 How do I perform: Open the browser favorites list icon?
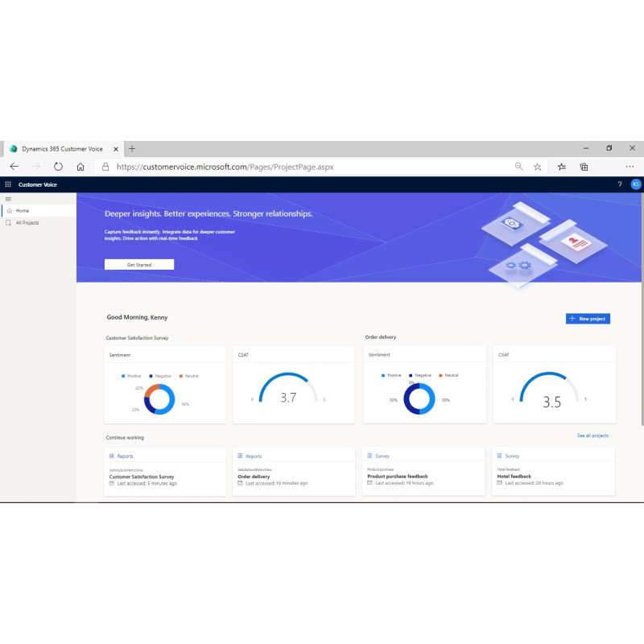[561, 167]
